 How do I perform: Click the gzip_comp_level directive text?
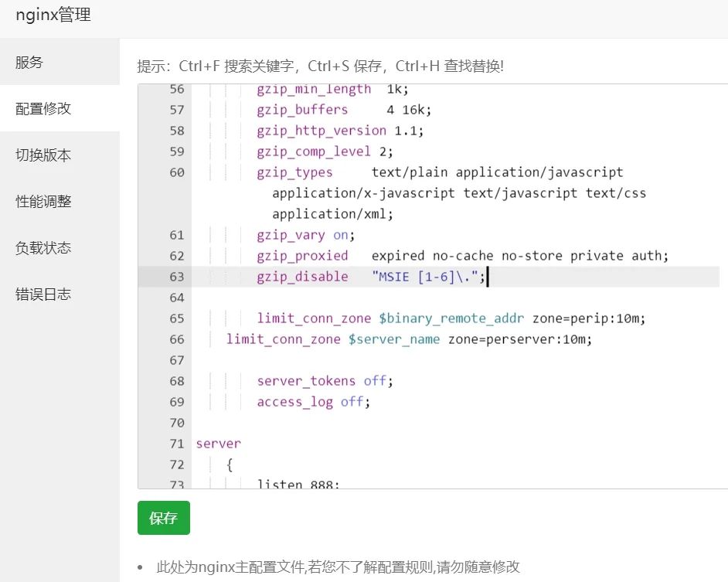click(314, 151)
